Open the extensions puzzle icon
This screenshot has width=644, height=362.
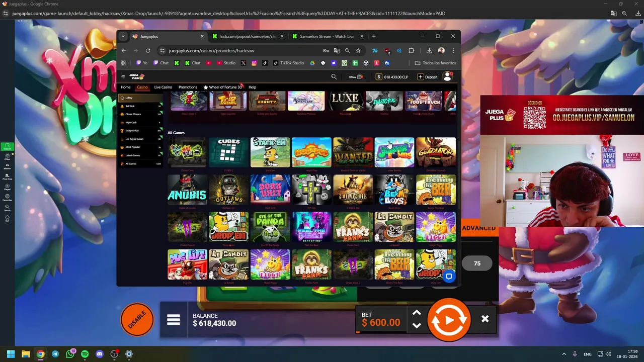click(412, 51)
